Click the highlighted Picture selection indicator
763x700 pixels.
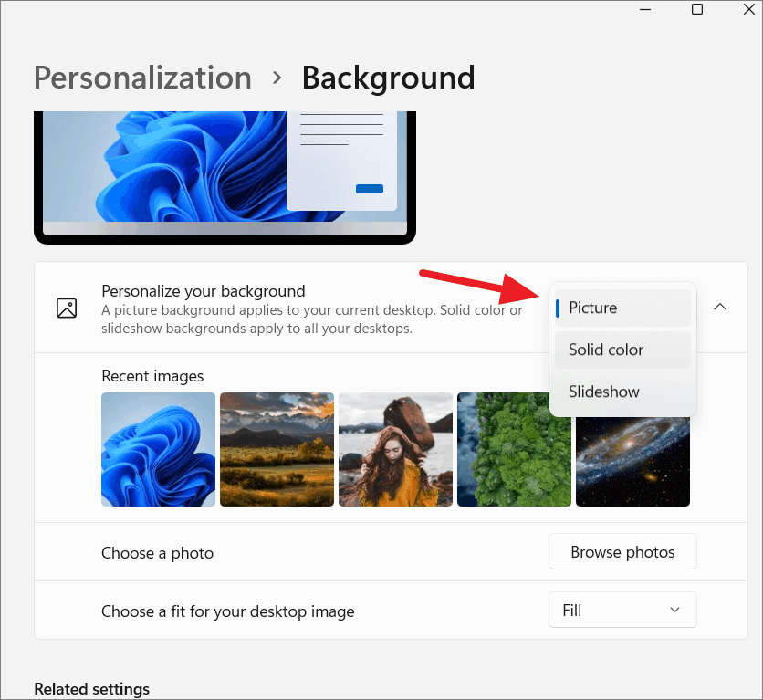coord(559,308)
